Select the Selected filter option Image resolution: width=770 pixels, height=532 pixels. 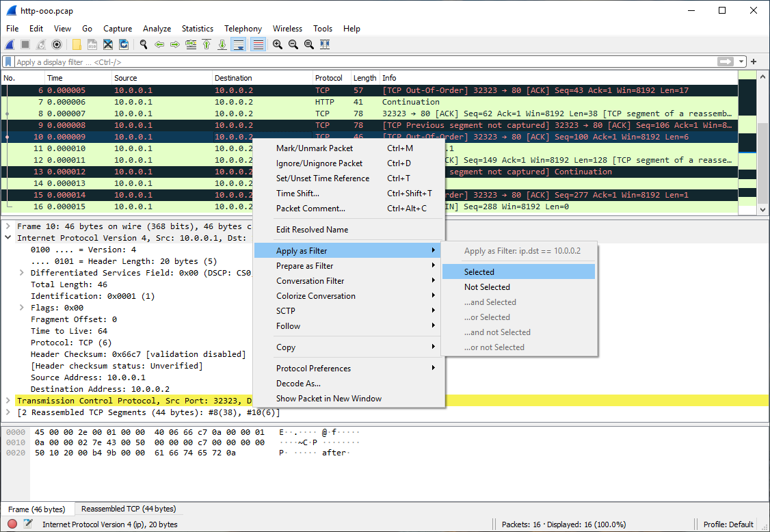pyautogui.click(x=479, y=271)
